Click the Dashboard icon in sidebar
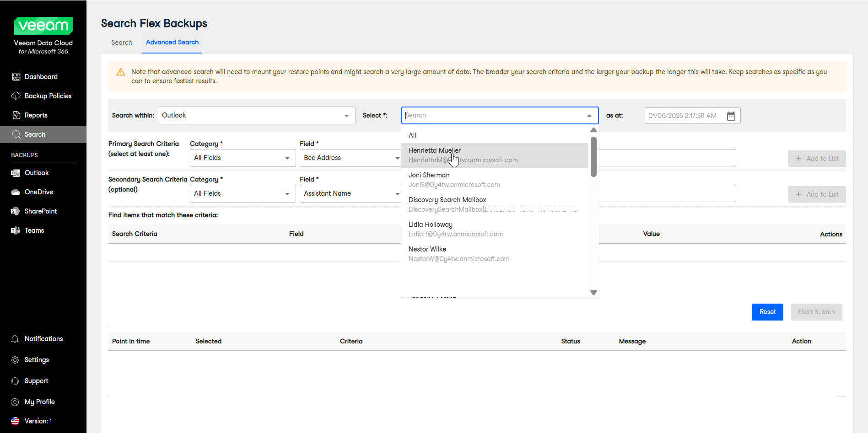The width and height of the screenshot is (868, 433). tap(16, 77)
